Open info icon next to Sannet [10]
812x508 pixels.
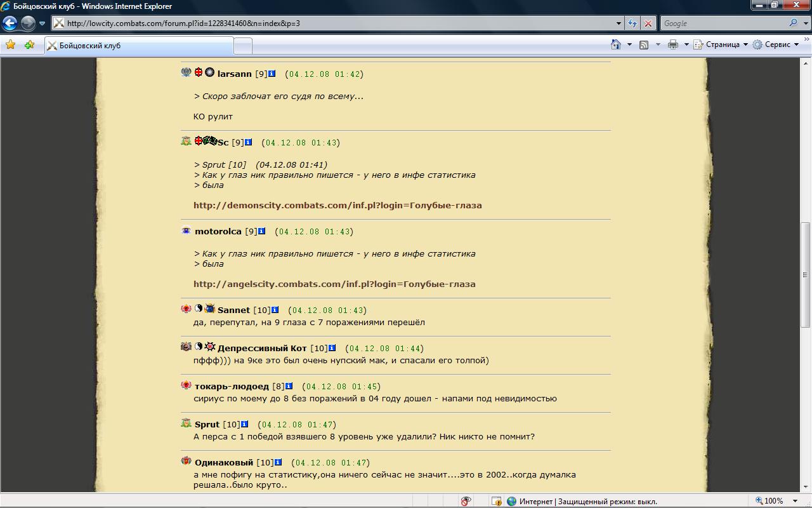coord(275,310)
